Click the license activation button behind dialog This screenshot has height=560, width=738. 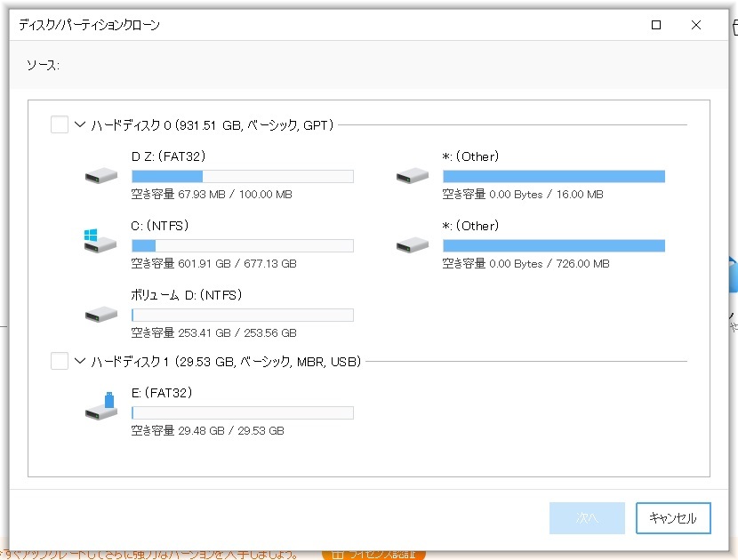(x=373, y=555)
